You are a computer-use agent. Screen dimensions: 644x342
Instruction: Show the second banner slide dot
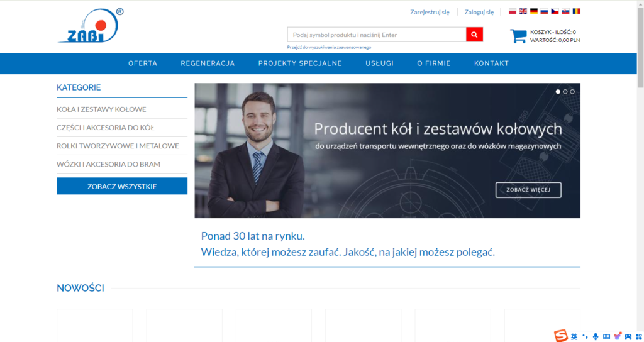tap(565, 92)
